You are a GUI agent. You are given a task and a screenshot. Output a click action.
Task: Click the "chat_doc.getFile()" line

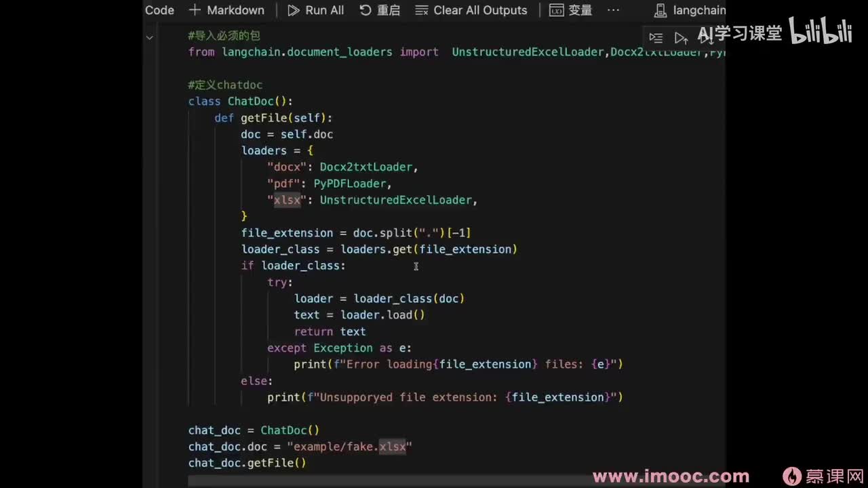coord(248,463)
